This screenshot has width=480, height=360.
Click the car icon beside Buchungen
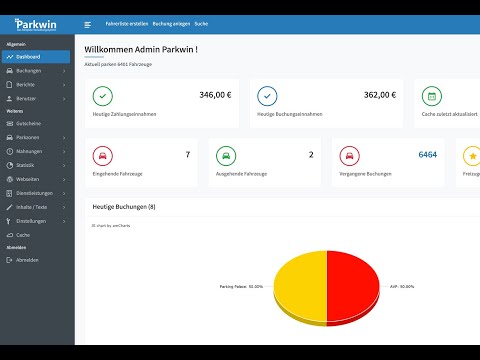coord(10,71)
